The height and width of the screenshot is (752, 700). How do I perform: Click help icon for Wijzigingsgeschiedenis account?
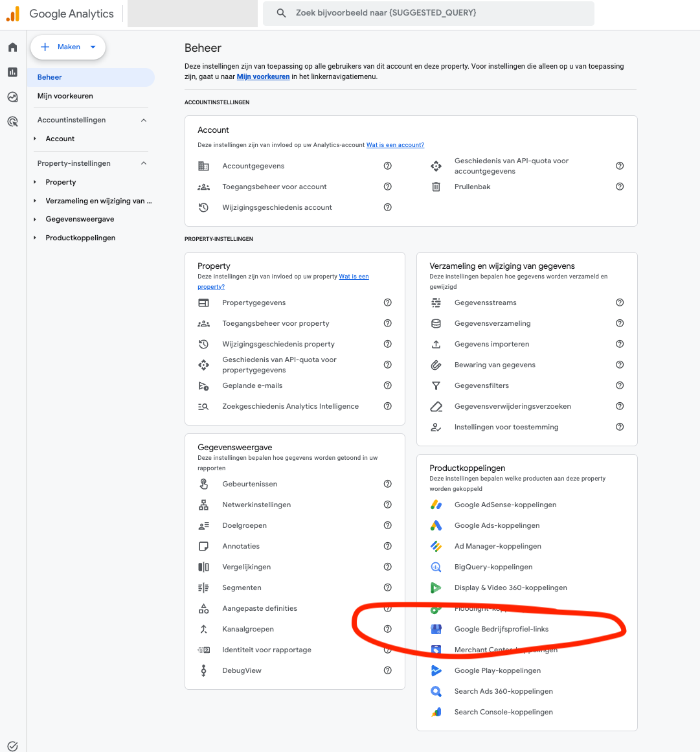(387, 207)
